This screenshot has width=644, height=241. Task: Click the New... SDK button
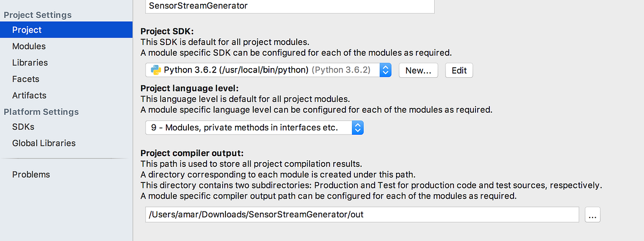pyautogui.click(x=418, y=70)
